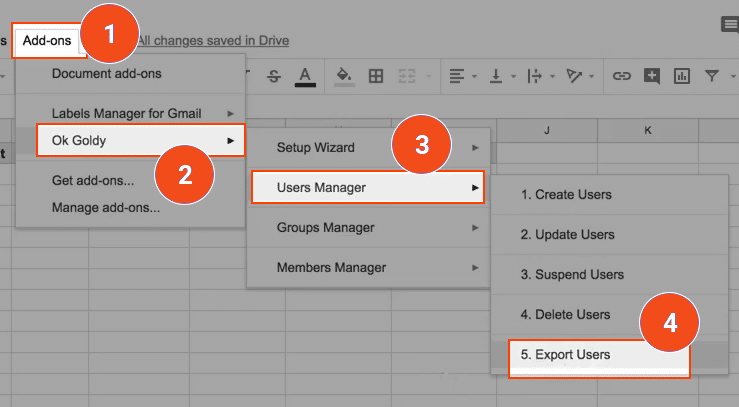Click the Labels Manager submenu arrow
This screenshot has height=407, width=739.
tap(230, 114)
